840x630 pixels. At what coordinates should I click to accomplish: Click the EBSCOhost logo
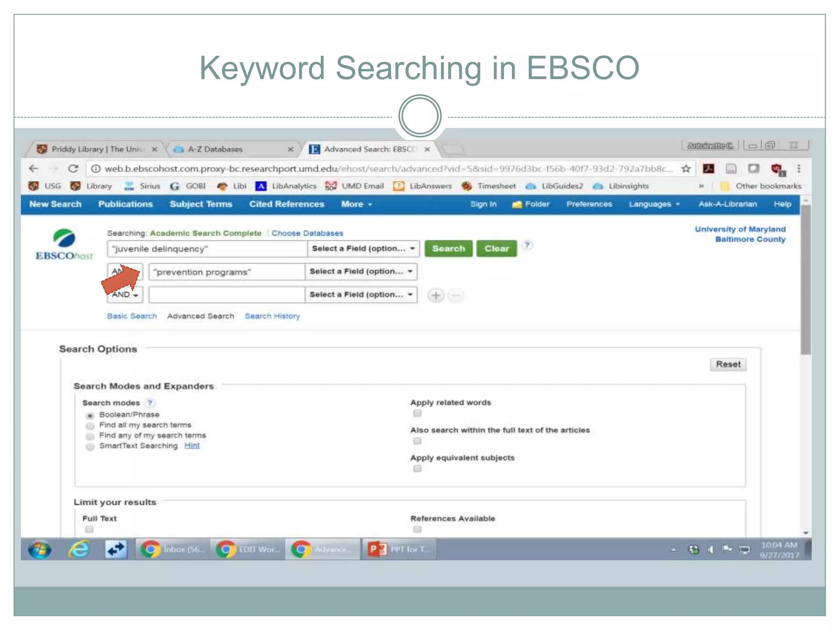64,245
